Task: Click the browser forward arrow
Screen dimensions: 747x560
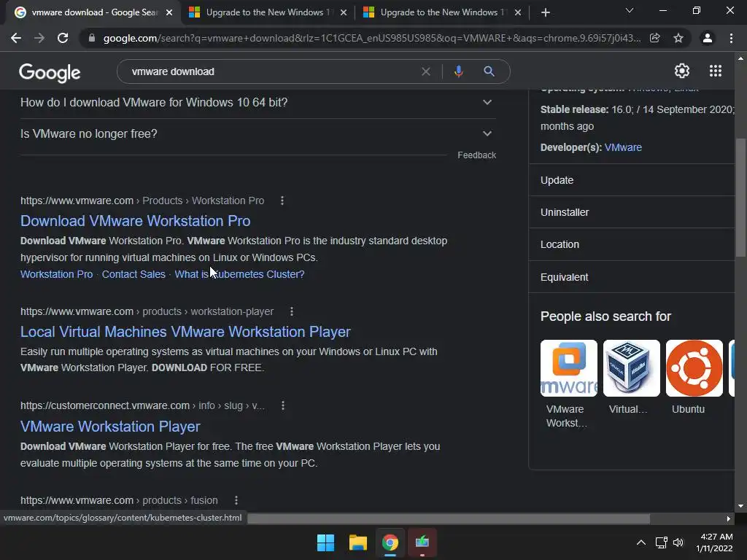Action: pyautogui.click(x=39, y=38)
